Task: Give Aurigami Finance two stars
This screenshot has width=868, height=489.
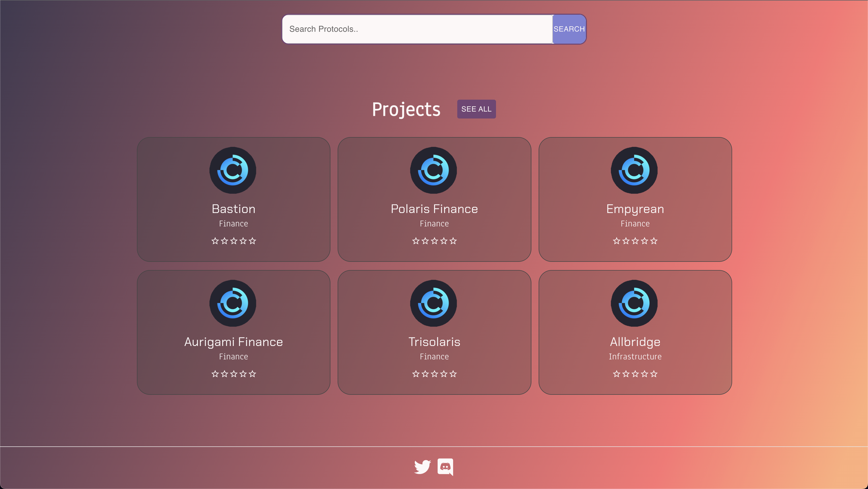Action: coord(224,374)
